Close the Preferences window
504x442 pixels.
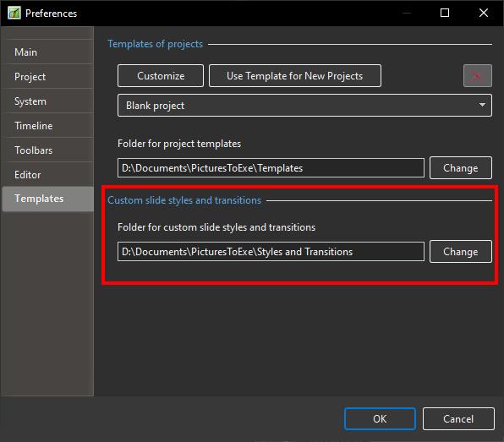(x=484, y=14)
